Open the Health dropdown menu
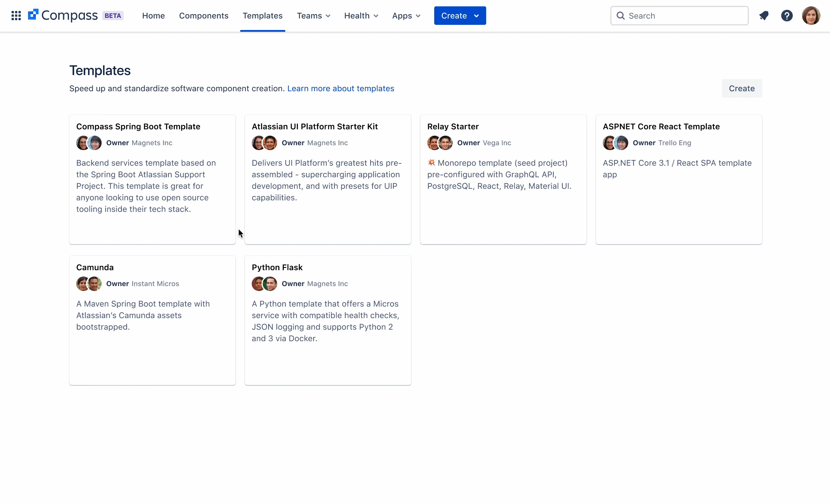 (361, 16)
